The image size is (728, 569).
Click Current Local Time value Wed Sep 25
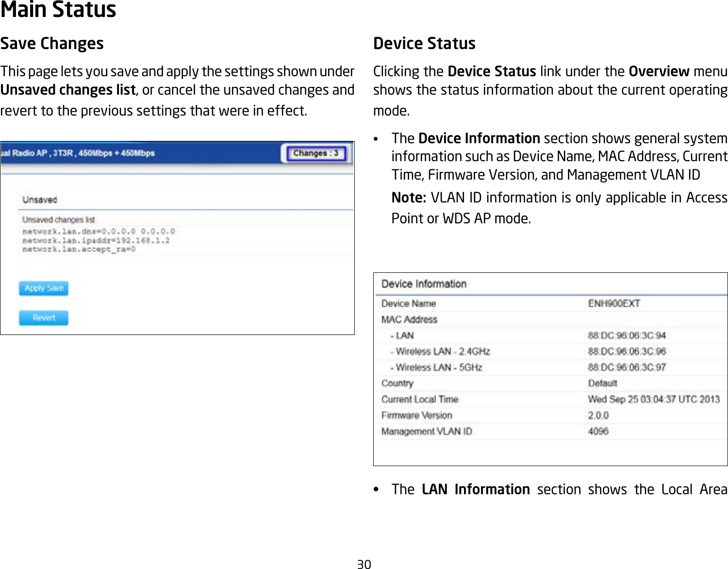click(x=654, y=400)
